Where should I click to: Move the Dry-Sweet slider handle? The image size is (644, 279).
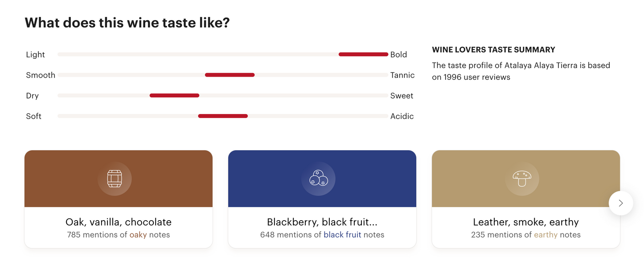(174, 95)
